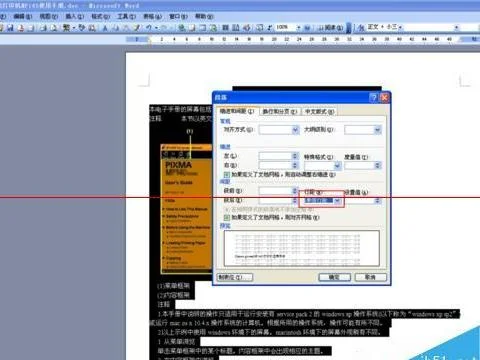Toggle auto-adjust right indent checkbox
This screenshot has height=360, width=480.
coord(227,174)
